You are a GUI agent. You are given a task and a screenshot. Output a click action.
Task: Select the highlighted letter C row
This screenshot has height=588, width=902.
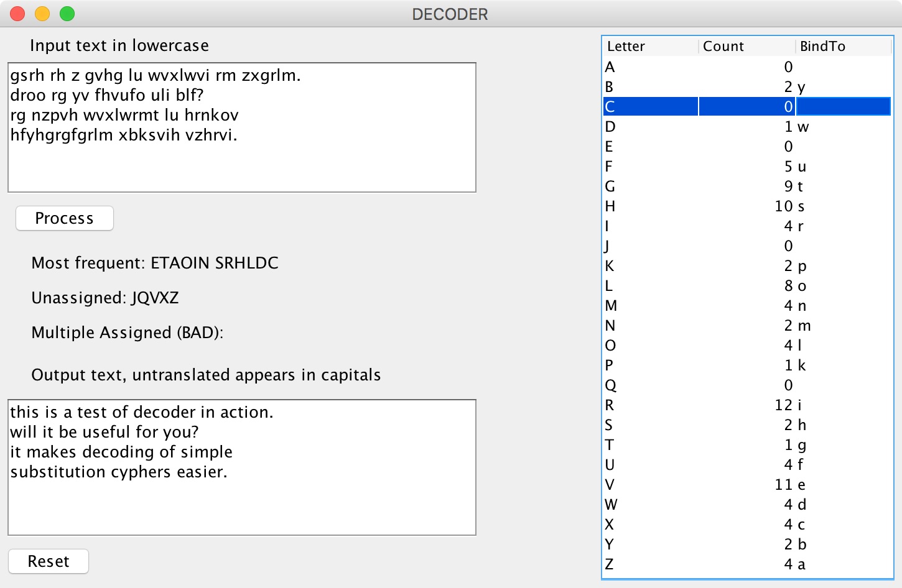point(650,107)
